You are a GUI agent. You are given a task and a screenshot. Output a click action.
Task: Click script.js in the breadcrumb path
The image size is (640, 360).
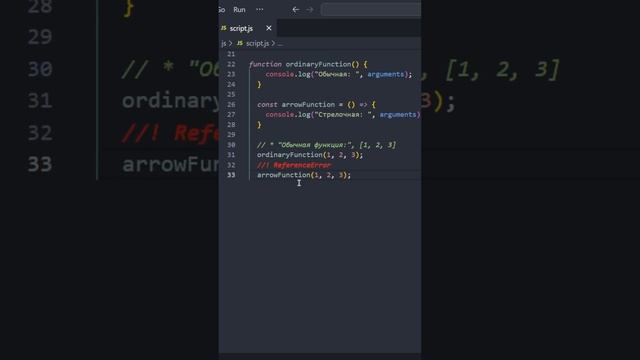[257, 43]
